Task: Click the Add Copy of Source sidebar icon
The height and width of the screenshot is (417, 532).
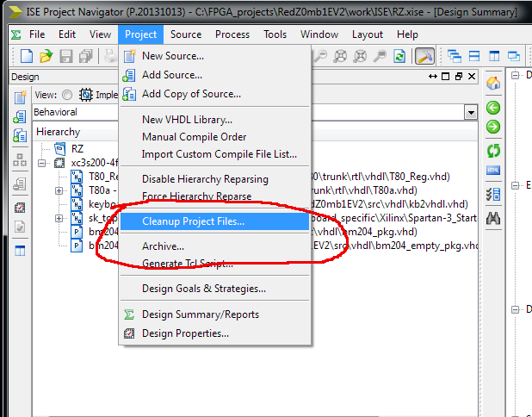Action: (x=20, y=135)
